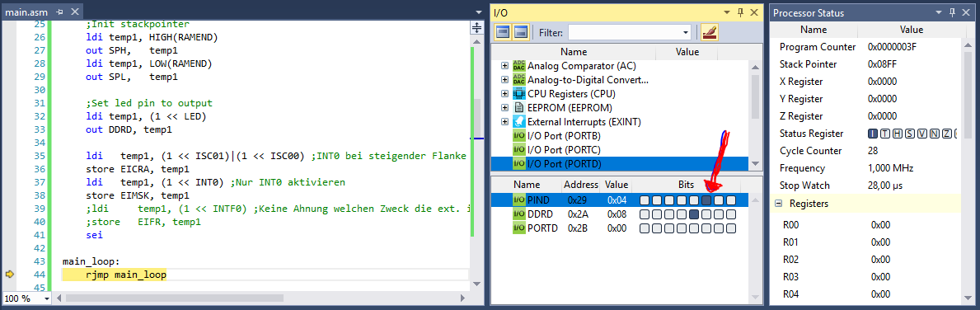Viewport: 980px width, 310px height.
Task: Click line 44 rjmp main_loop in editor
Action: click(x=126, y=275)
